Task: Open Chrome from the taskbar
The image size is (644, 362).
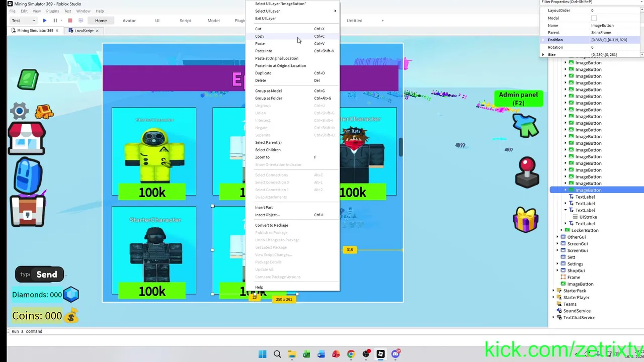Action: point(351,354)
